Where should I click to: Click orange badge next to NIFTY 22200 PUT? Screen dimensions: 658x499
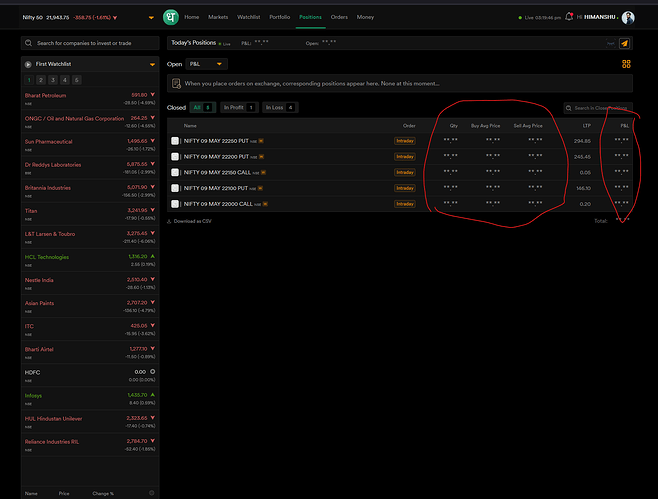coord(261,157)
